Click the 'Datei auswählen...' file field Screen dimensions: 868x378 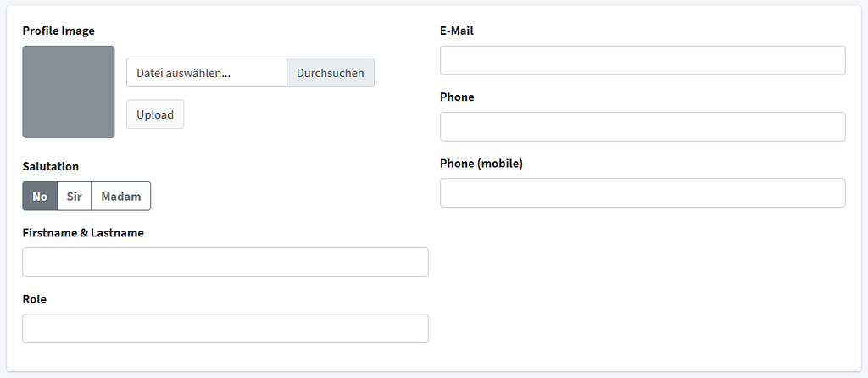coord(207,73)
